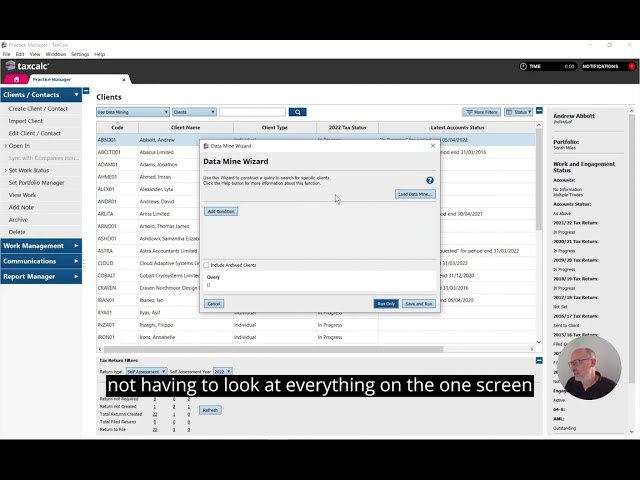
Task: Click the Total Returns Created value 22
Action: (x=155, y=414)
